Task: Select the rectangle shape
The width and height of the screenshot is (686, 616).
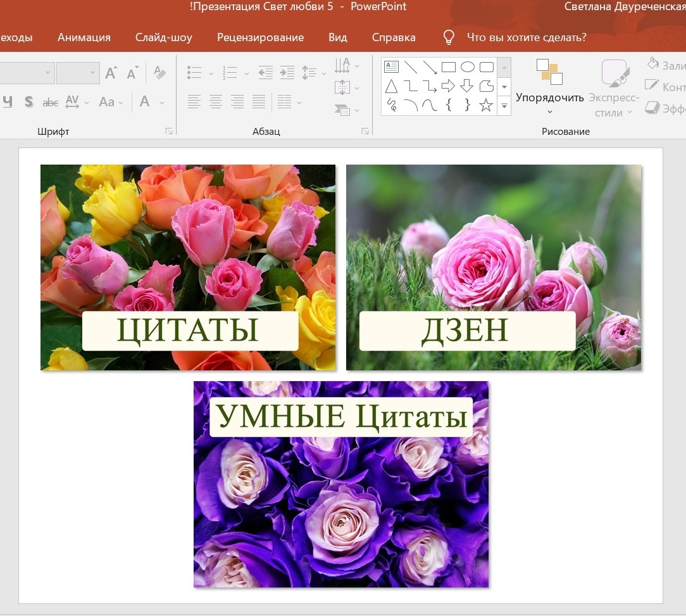Action: click(449, 67)
